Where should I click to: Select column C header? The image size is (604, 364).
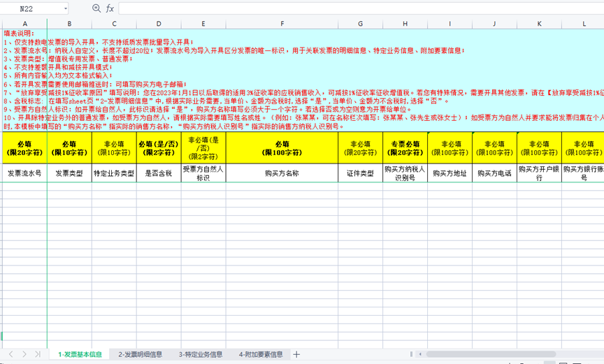114,24
